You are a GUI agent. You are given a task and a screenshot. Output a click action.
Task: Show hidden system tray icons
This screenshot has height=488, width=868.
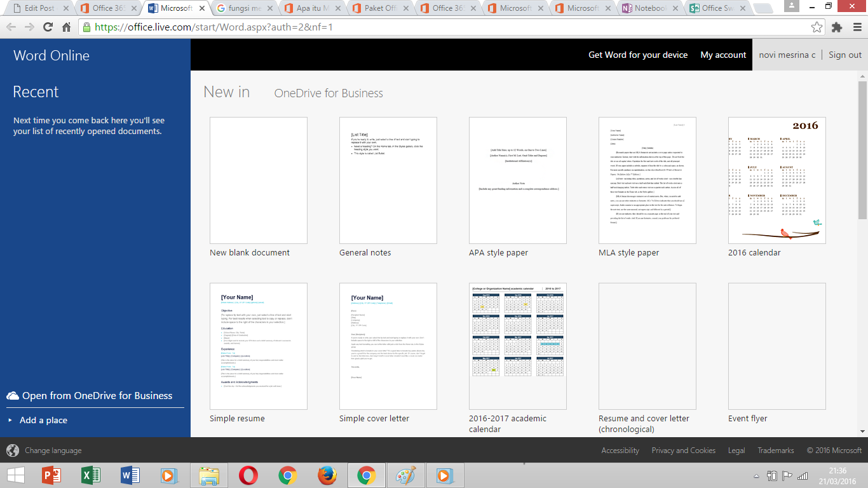coord(756,475)
